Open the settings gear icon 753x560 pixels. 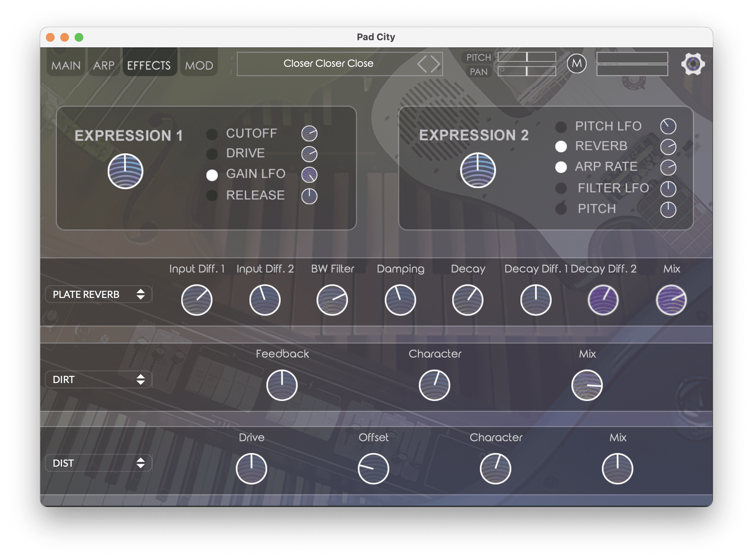(693, 64)
